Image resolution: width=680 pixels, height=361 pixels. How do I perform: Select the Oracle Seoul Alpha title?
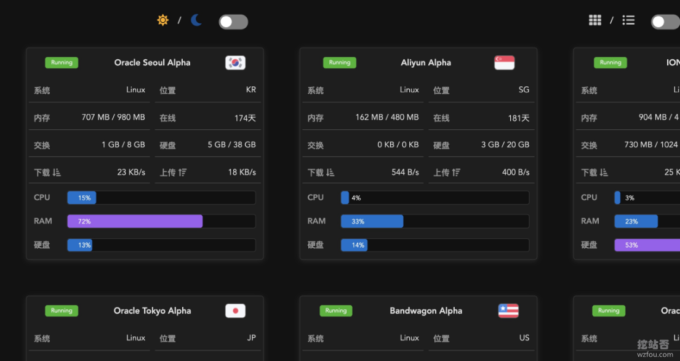[152, 62]
